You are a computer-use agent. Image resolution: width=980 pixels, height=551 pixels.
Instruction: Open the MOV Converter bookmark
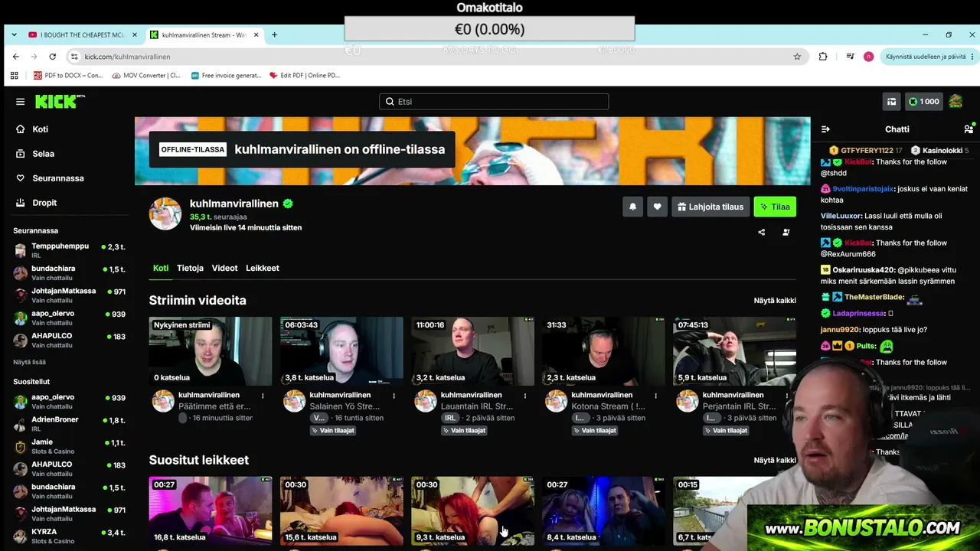pyautogui.click(x=146, y=75)
